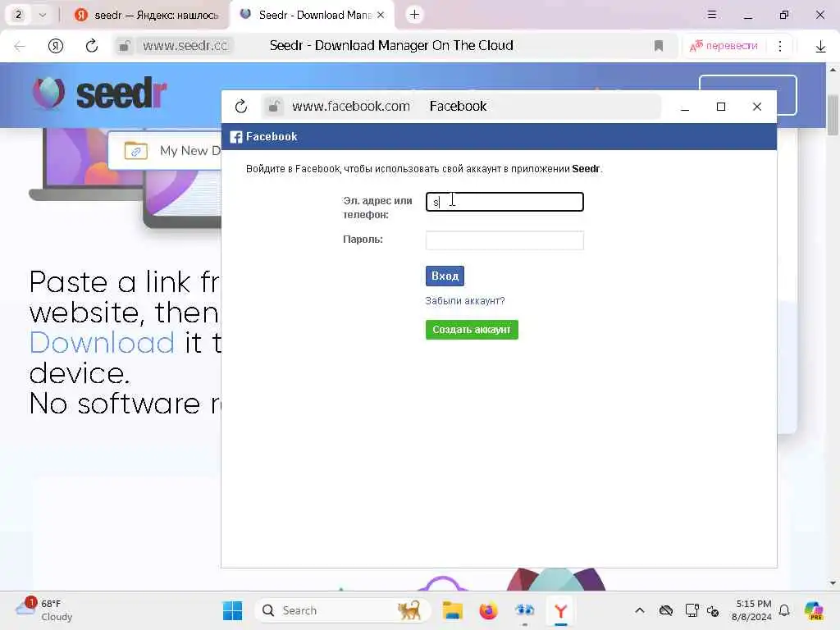Click the Создать аккаунт button
Viewport: 840px width, 630px height.
tap(472, 330)
